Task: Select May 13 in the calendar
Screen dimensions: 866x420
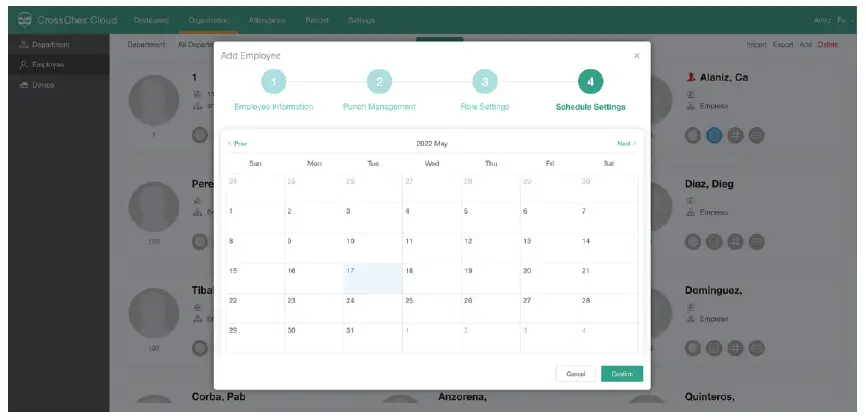Action: point(550,248)
